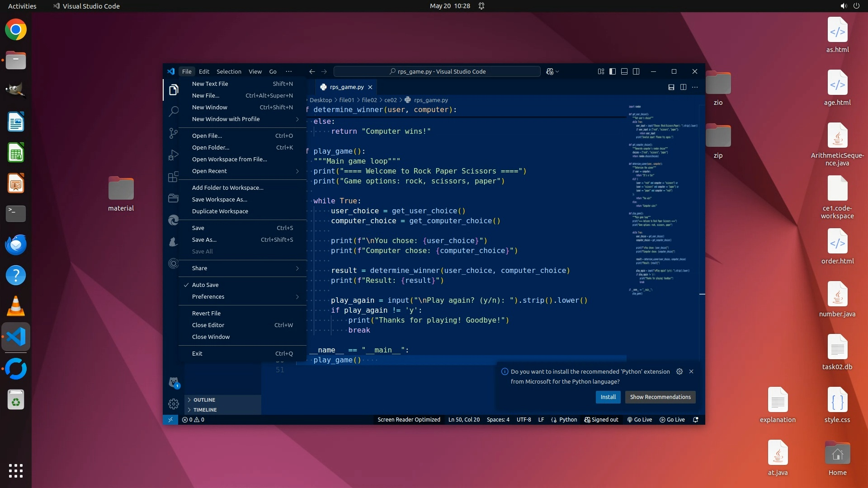Open Source Control view icon

coord(174,133)
